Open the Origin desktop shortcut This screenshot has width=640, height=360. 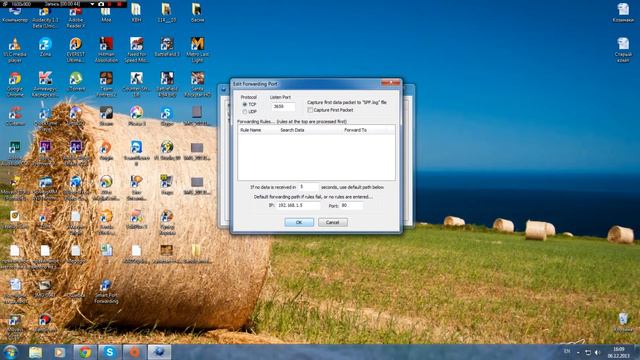[106, 150]
